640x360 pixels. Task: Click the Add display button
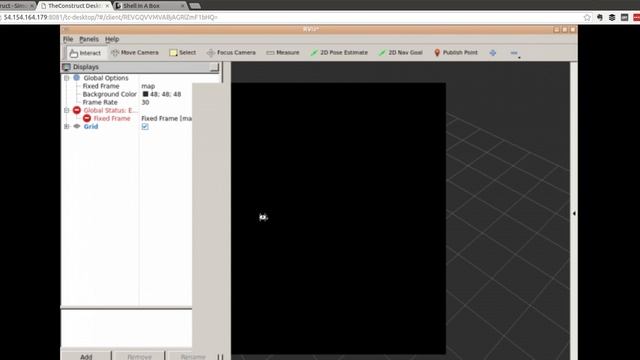(86, 356)
